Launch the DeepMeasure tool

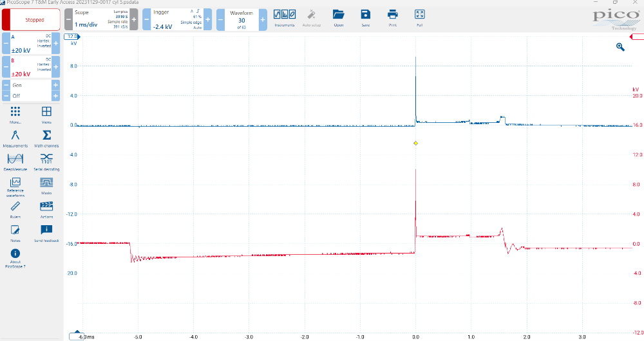[15, 160]
